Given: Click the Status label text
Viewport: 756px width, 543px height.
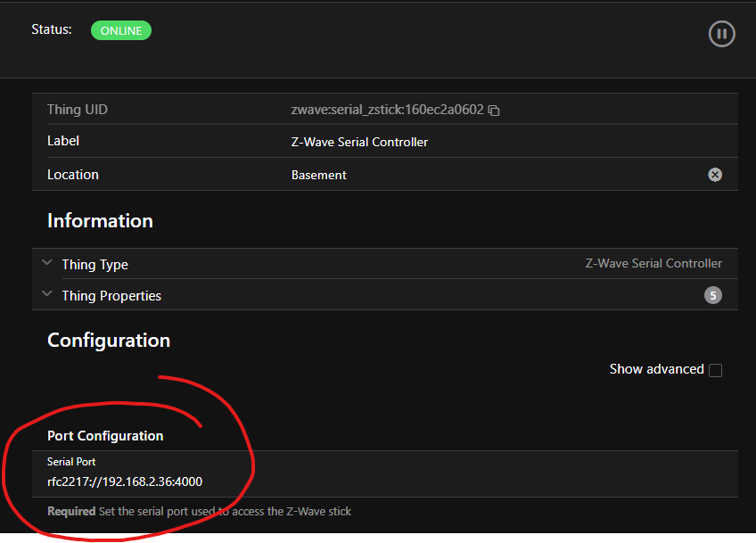Looking at the screenshot, I should 52,29.
